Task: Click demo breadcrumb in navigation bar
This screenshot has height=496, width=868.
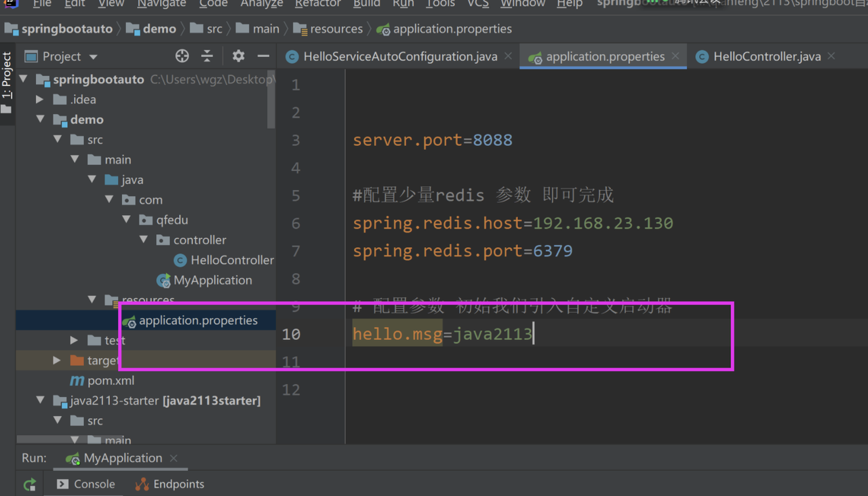Action: (151, 29)
